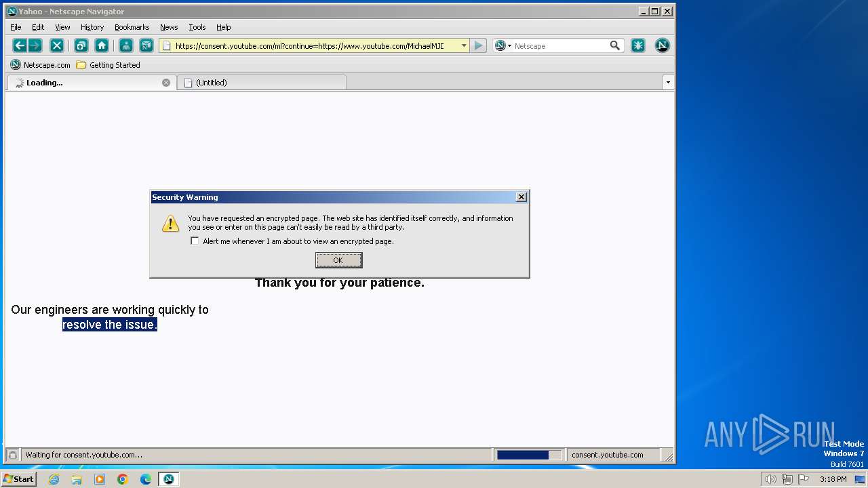Image resolution: width=868 pixels, height=488 pixels.
Task: Open the History menu
Action: point(92,27)
